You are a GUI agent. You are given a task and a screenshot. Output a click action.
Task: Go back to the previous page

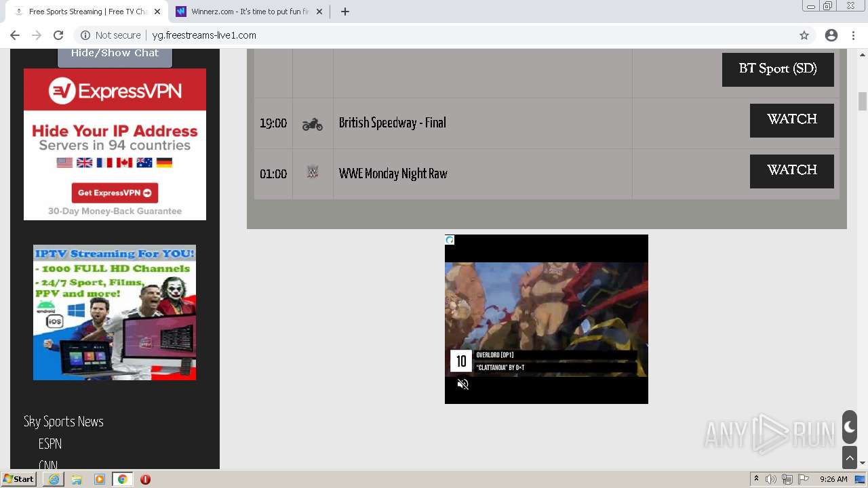15,35
